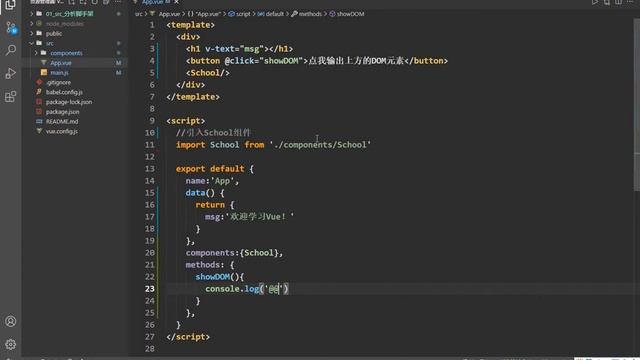
Task: Open the Search view in activity bar
Action: pyautogui.click(x=11, y=50)
